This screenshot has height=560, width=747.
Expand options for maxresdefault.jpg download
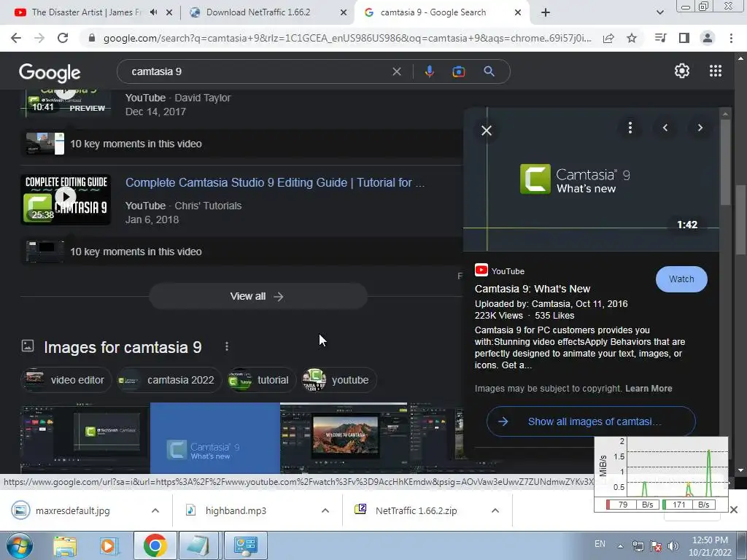coord(155,510)
